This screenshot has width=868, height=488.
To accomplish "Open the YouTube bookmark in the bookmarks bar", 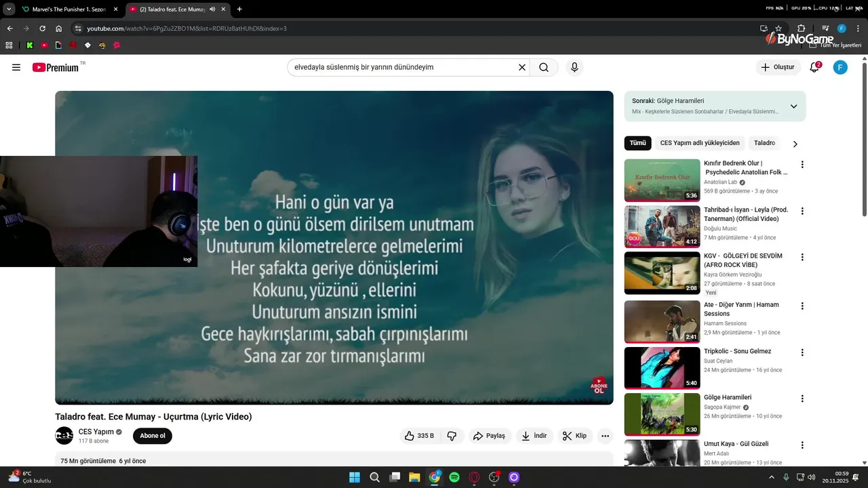I will (44, 45).
